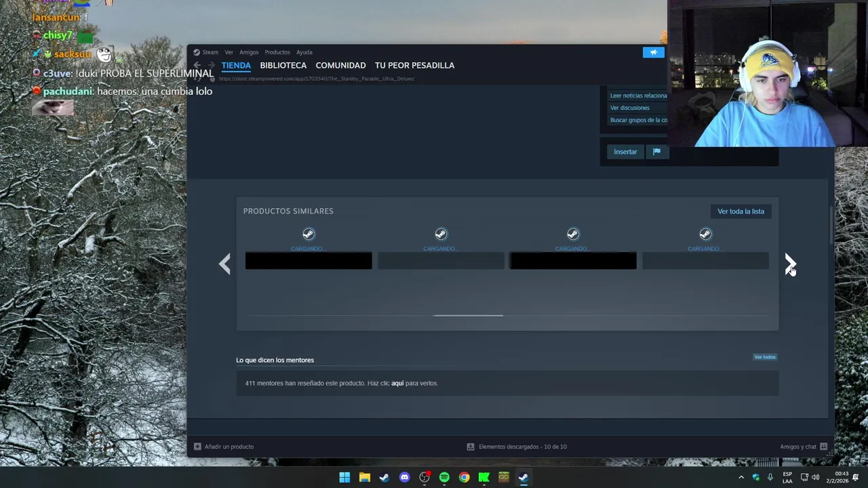Viewport: 868px width, 488px height.
Task: Open the Windows notifications bell
Action: [x=855, y=477]
